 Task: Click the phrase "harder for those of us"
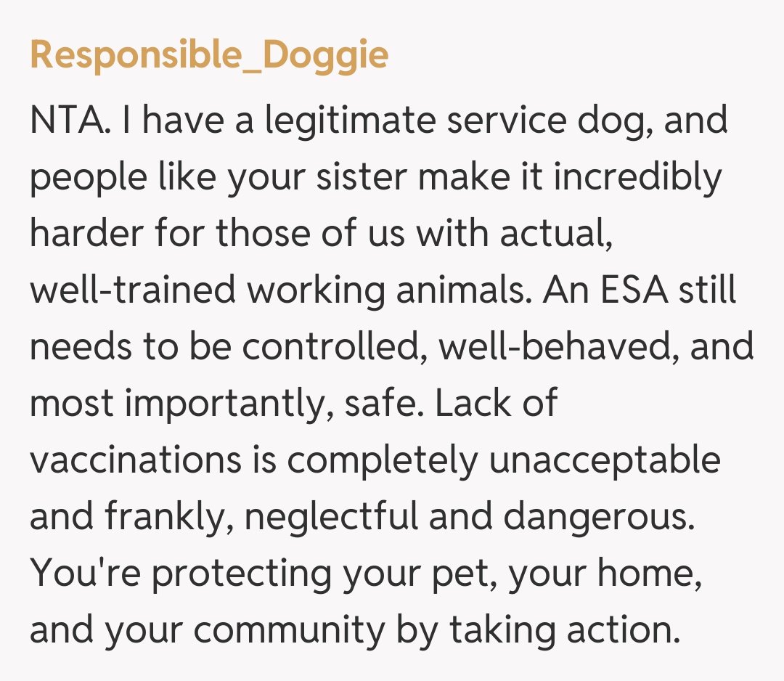tap(184, 233)
